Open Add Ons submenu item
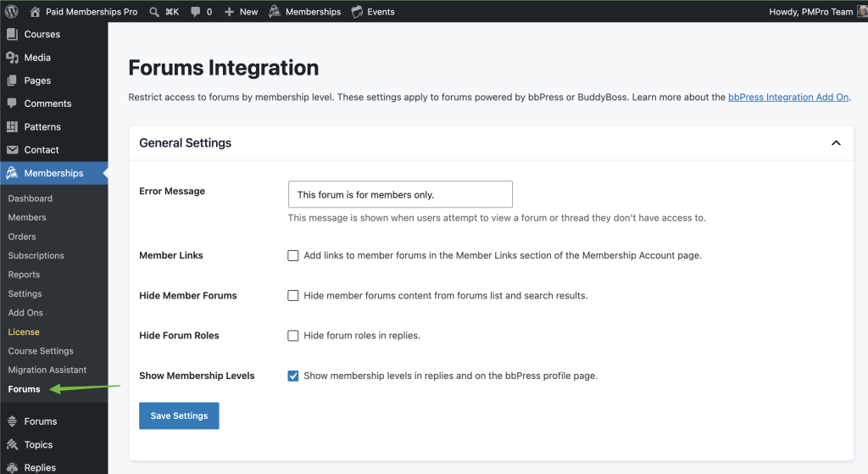 (25, 313)
